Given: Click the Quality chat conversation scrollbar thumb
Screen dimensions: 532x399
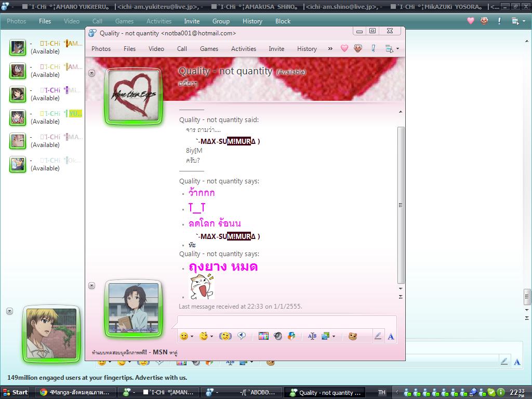Looking at the screenshot, I should [401, 205].
